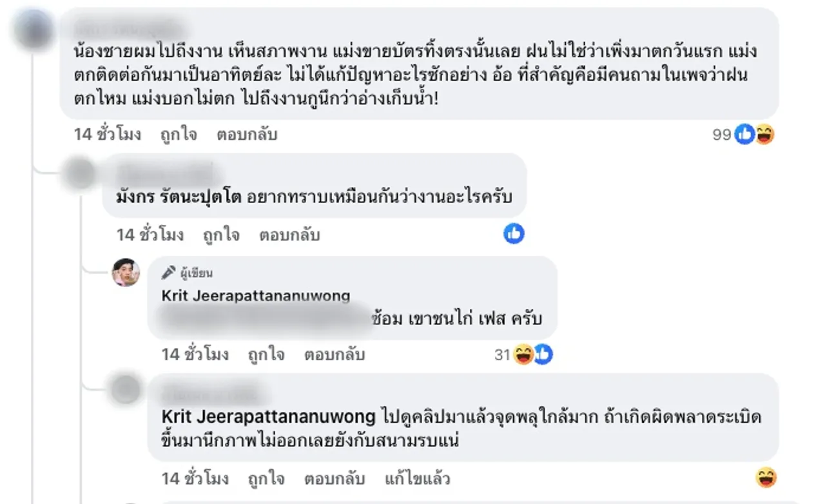Click the blue Like reaction icon showing 99 likes
Viewport: 825px width, 504px height.
744,134
